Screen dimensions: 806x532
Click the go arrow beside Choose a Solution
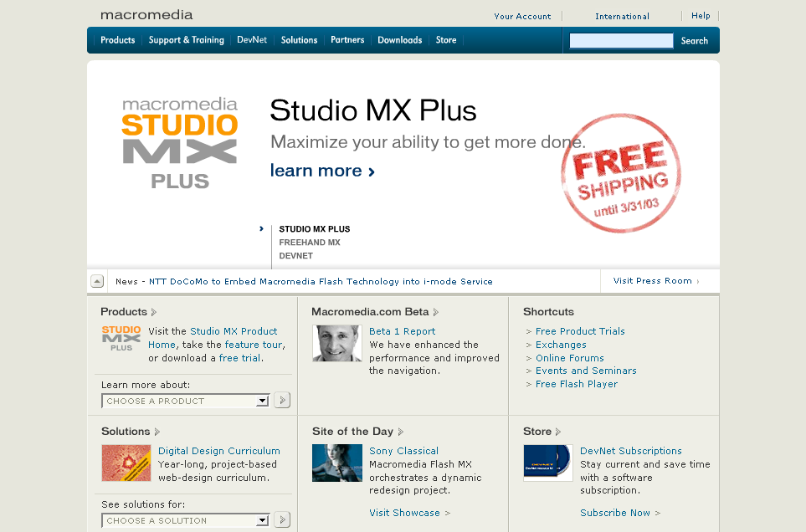[x=282, y=519]
